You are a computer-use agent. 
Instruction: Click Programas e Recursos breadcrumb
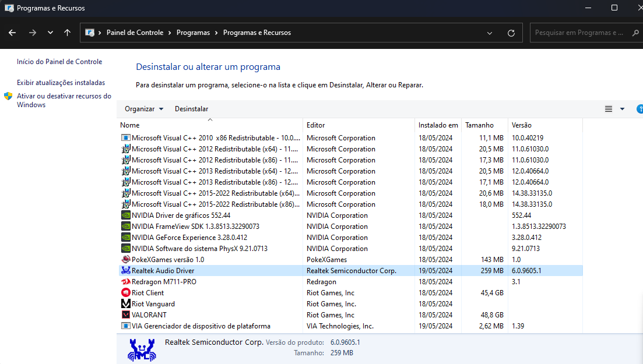257,33
